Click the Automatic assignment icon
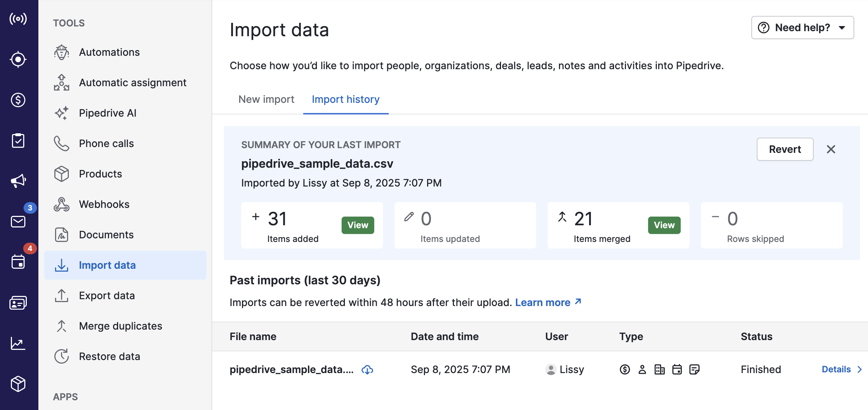The width and height of the screenshot is (868, 410). pyautogui.click(x=62, y=83)
